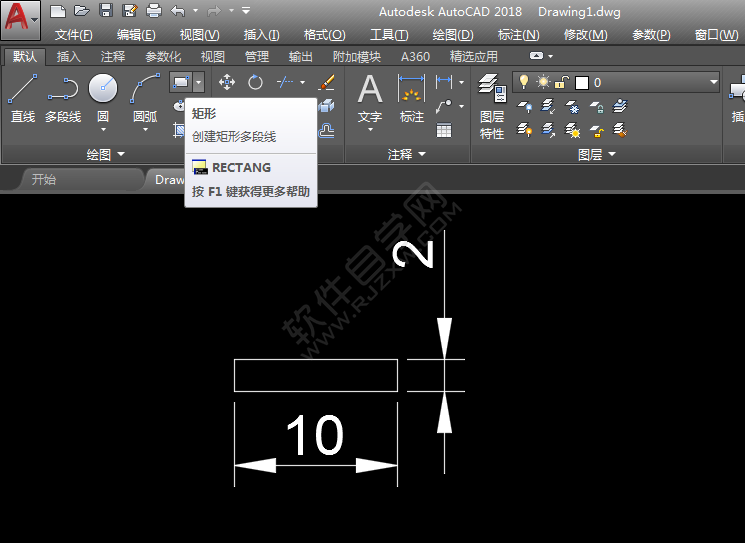Open the rectangle tool dropdown arrow

click(x=199, y=82)
